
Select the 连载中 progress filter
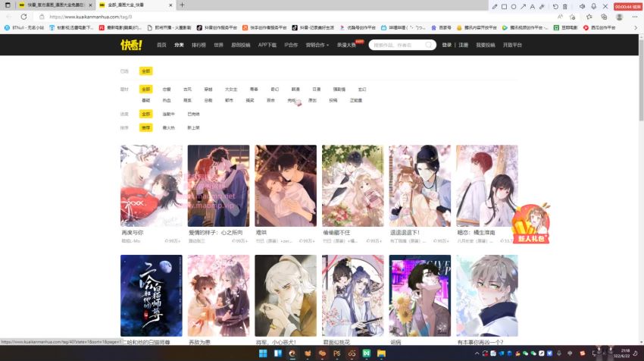[168, 114]
